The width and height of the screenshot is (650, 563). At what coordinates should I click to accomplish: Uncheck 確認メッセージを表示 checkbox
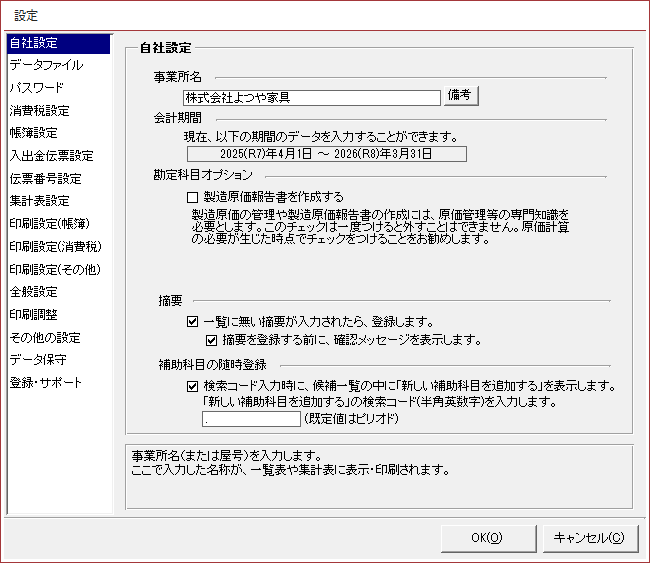coord(211,340)
